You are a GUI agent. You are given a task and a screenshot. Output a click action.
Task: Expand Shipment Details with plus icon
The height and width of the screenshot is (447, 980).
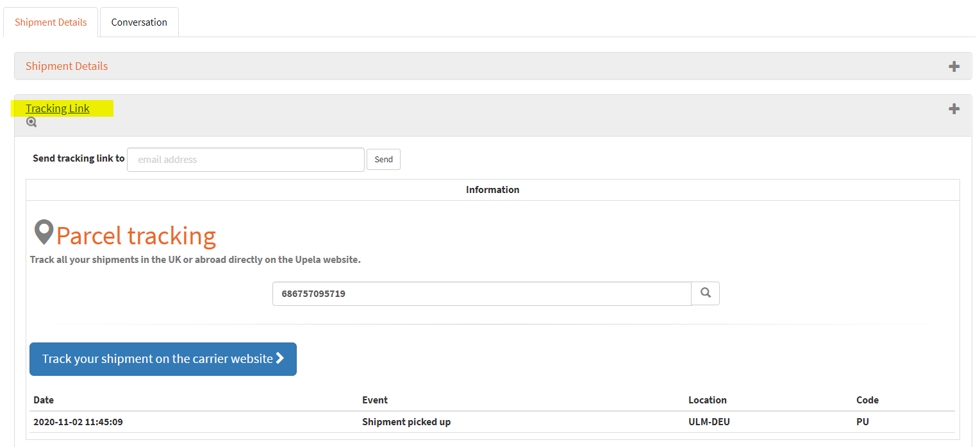(x=954, y=66)
